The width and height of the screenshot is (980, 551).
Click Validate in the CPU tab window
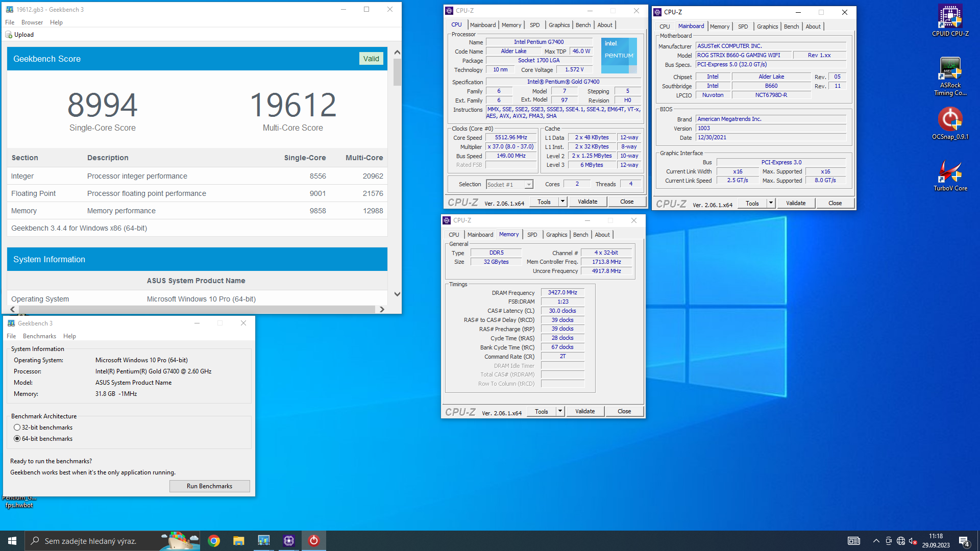pyautogui.click(x=587, y=202)
